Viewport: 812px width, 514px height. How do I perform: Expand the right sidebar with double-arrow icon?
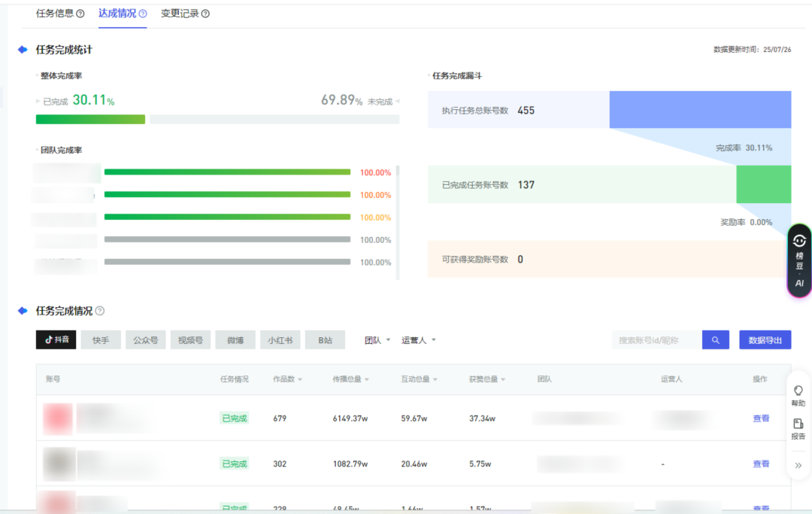798,465
